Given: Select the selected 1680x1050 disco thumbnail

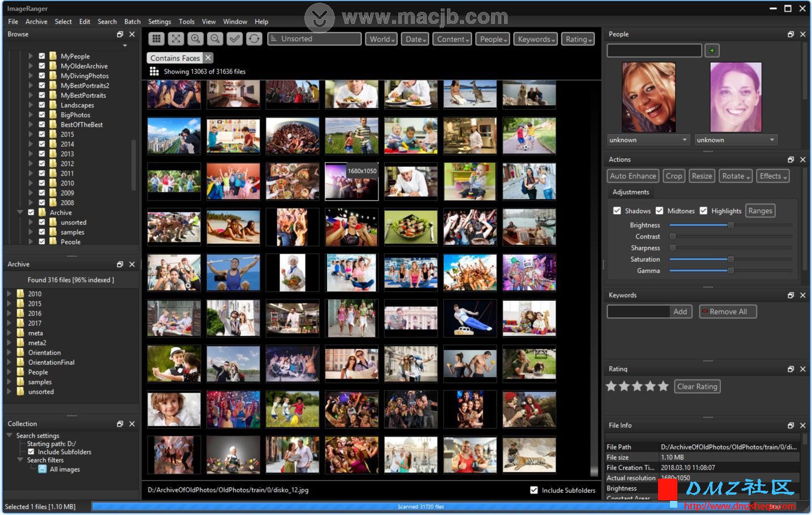Looking at the screenshot, I should click(x=351, y=181).
